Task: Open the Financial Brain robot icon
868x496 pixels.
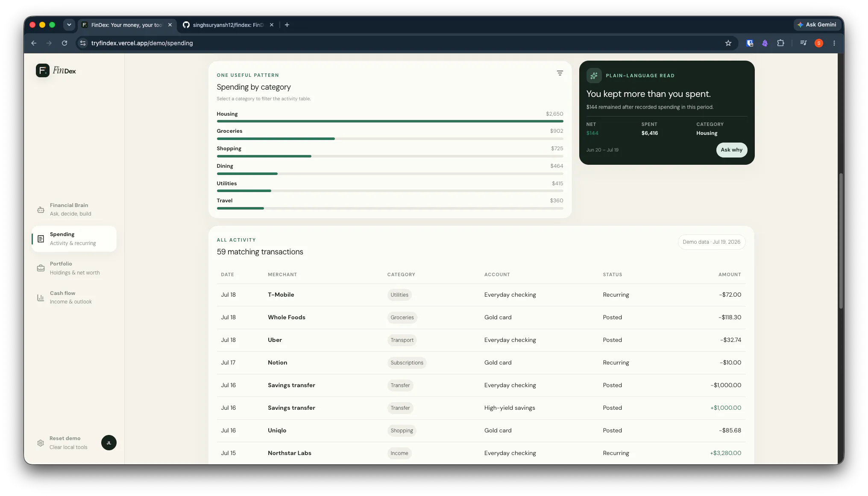Action: click(x=41, y=210)
